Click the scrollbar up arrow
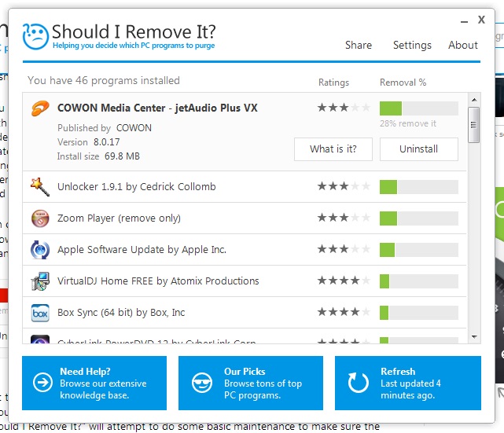Image resolution: width=504 pixels, height=433 pixels. [473, 100]
